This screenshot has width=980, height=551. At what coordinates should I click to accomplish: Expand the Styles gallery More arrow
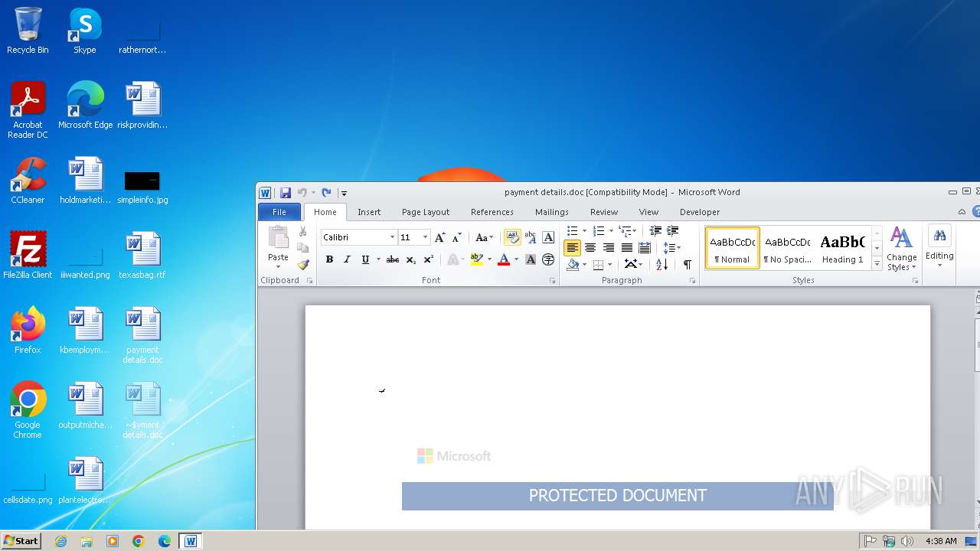point(877,264)
